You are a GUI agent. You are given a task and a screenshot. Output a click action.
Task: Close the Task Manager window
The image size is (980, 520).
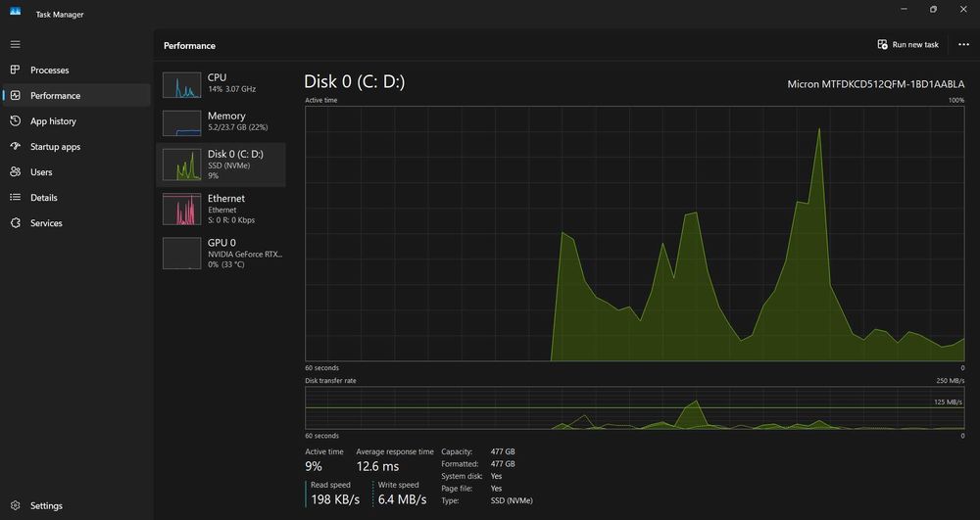click(x=963, y=10)
